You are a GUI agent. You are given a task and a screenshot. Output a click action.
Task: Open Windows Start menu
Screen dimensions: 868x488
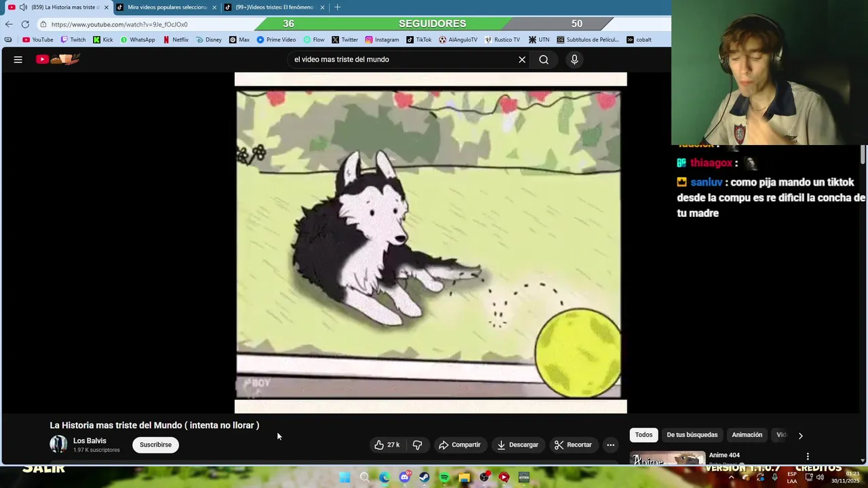point(344,477)
